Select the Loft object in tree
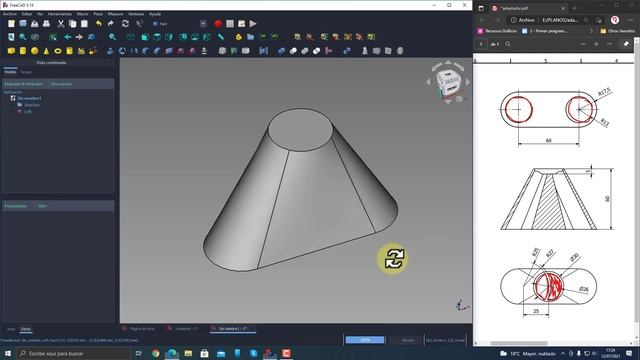Image resolution: width=640 pixels, height=360 pixels. (x=27, y=111)
